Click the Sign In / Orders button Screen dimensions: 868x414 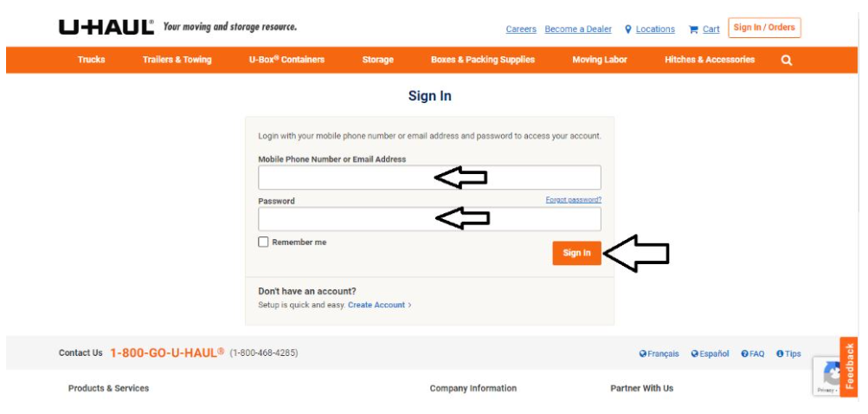(764, 28)
